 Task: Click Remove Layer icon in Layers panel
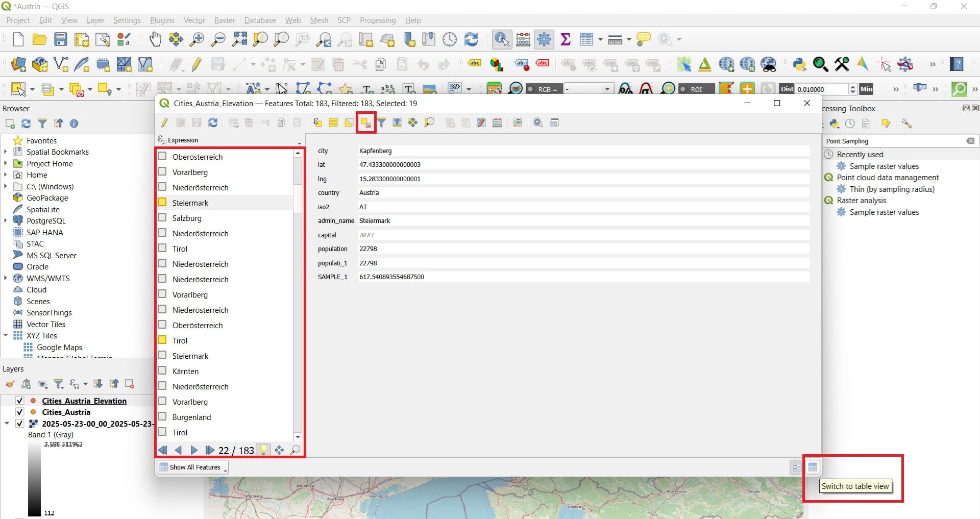(x=130, y=384)
